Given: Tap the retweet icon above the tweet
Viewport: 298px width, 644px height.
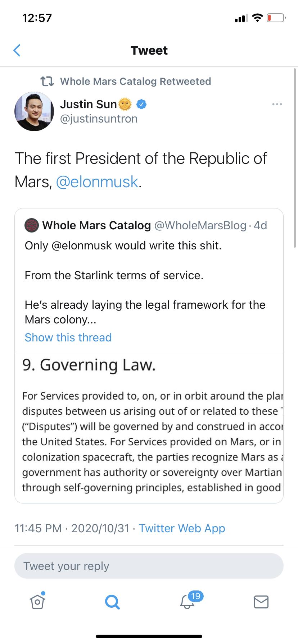Looking at the screenshot, I should point(47,82).
